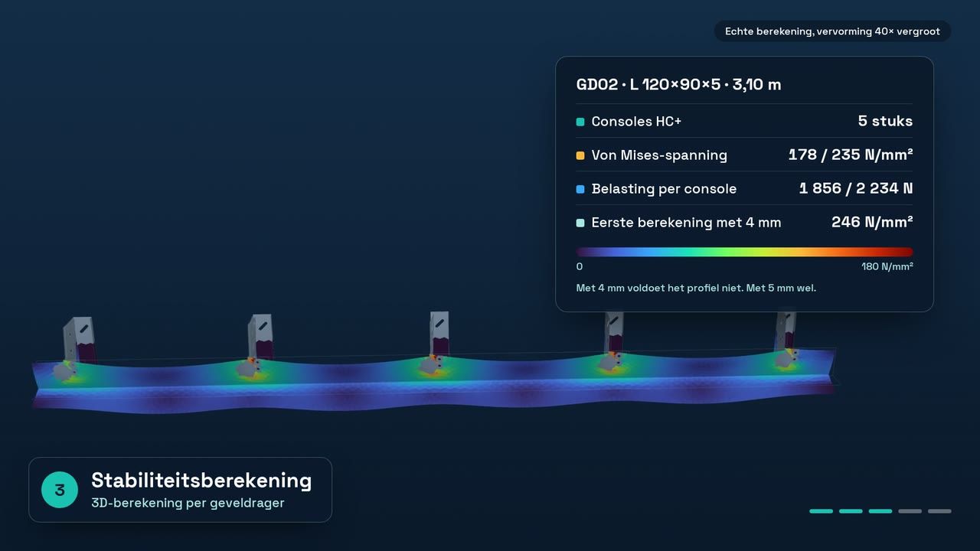980x551 pixels.
Task: Click the 'Echte berekening, vervorming 40× vergroot' badge
Action: tap(832, 31)
